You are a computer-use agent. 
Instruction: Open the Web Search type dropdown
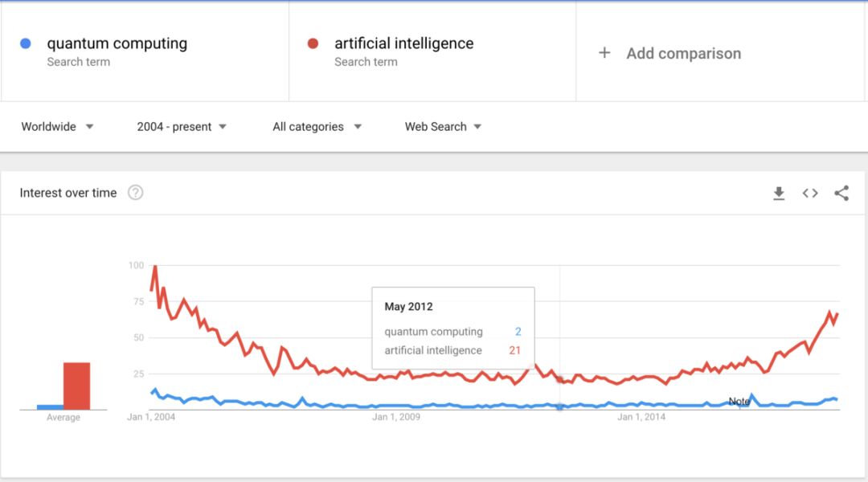coord(443,126)
